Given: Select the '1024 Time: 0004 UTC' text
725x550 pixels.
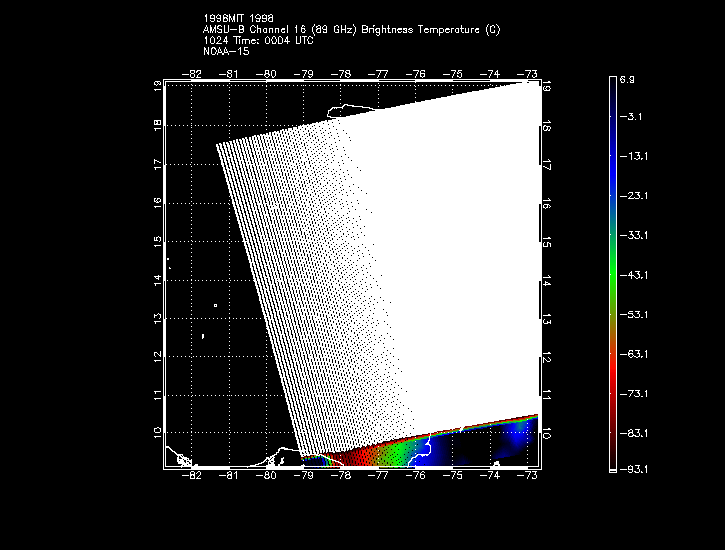Looking at the screenshot, I should (x=258, y=41).
